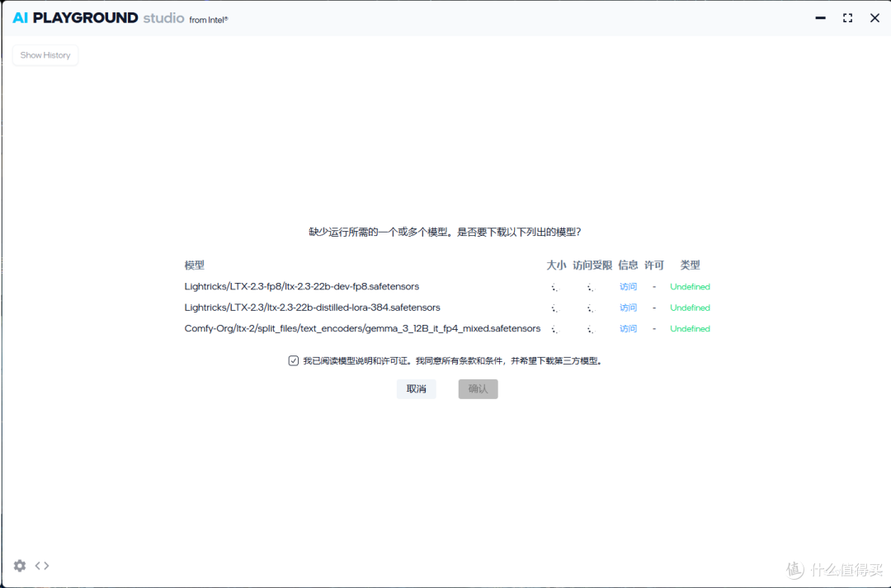The height and width of the screenshot is (588, 891).
Task: Minimize the AI Playground window
Action: coord(821,18)
